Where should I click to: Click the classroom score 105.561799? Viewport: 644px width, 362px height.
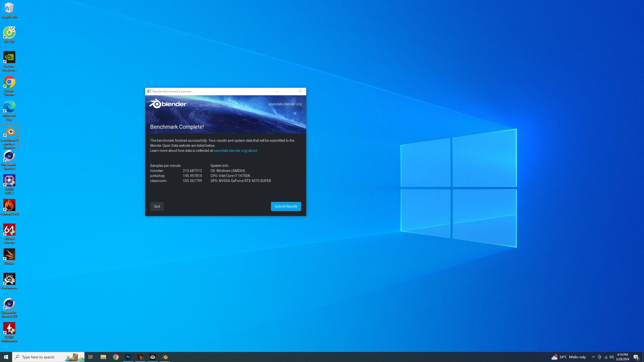tap(192, 181)
